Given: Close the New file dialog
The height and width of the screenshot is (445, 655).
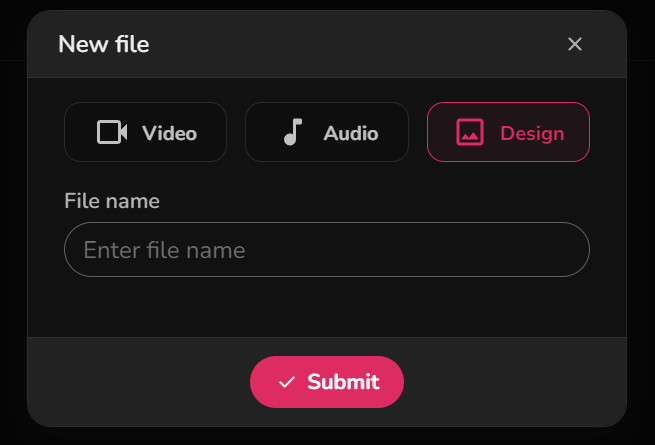Looking at the screenshot, I should (575, 44).
